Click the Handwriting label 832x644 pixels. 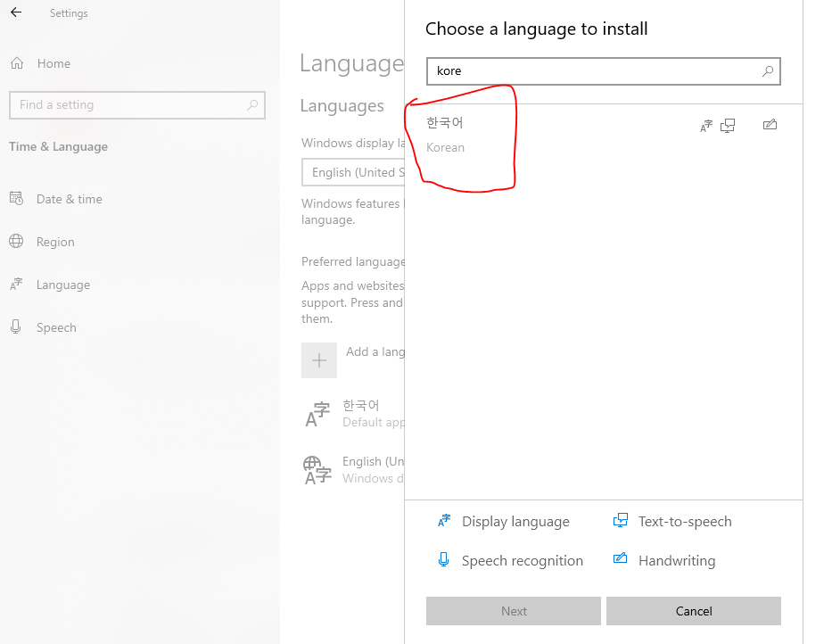tap(677, 561)
